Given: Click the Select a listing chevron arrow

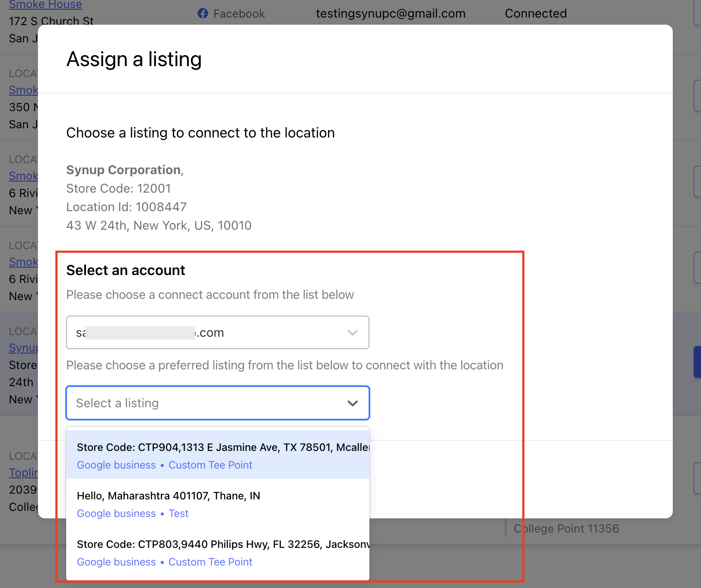Looking at the screenshot, I should point(352,403).
